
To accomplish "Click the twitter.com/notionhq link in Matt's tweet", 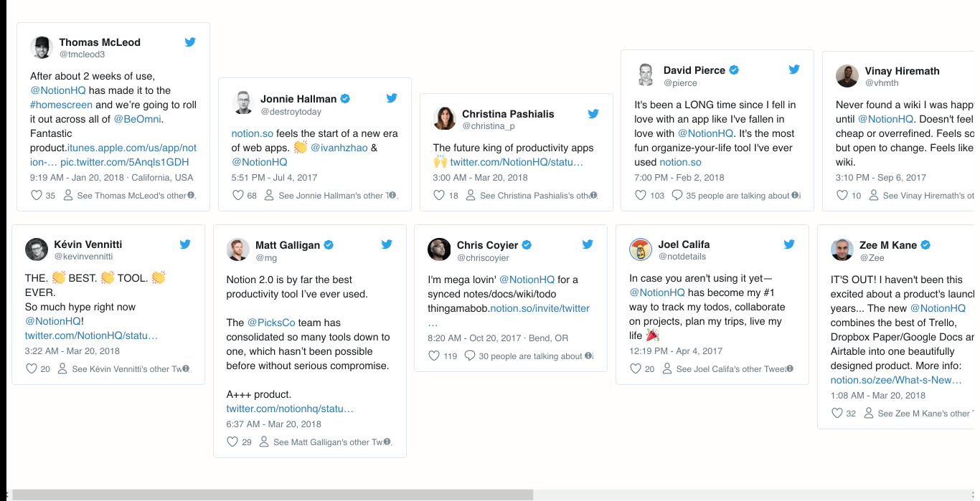I will point(290,409).
